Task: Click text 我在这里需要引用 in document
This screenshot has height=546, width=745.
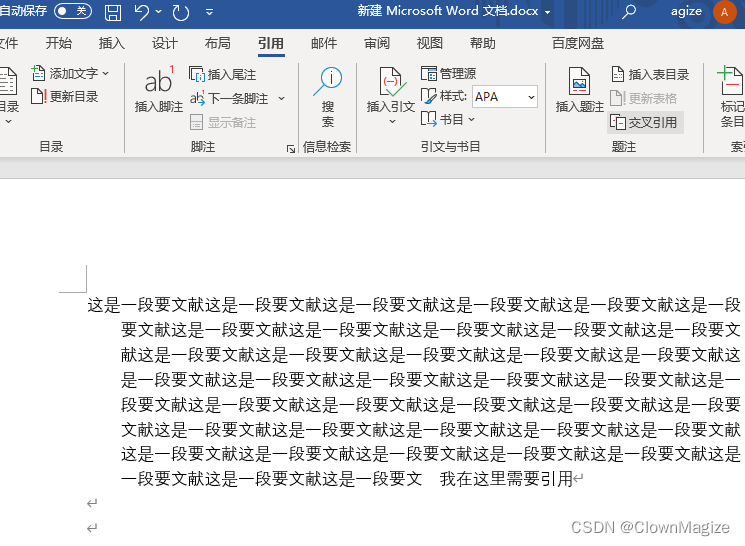Action: click(506, 479)
